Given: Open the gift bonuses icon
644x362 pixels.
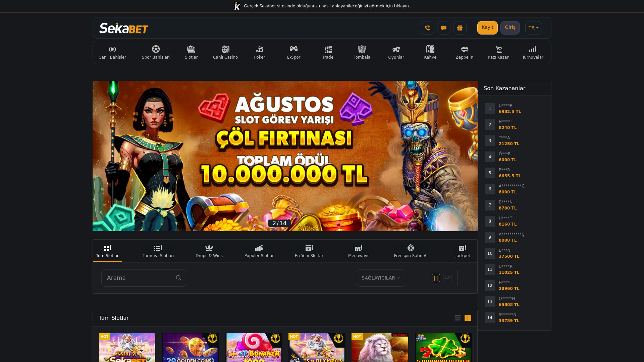Looking at the screenshot, I should [460, 28].
